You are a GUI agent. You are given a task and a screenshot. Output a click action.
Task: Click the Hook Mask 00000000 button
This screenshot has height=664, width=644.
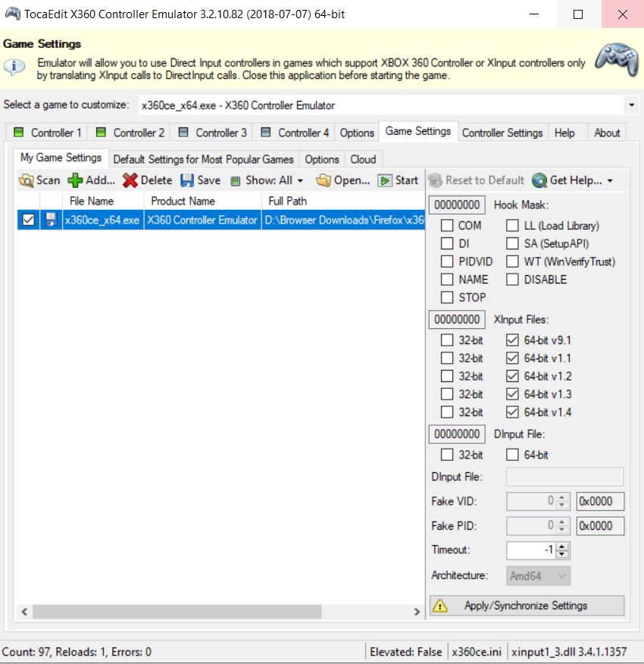(x=457, y=205)
